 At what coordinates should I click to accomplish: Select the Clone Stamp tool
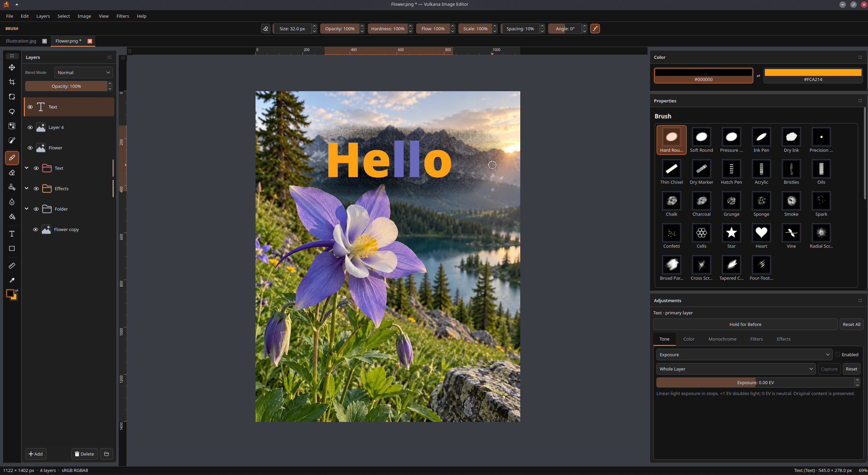pyautogui.click(x=12, y=187)
